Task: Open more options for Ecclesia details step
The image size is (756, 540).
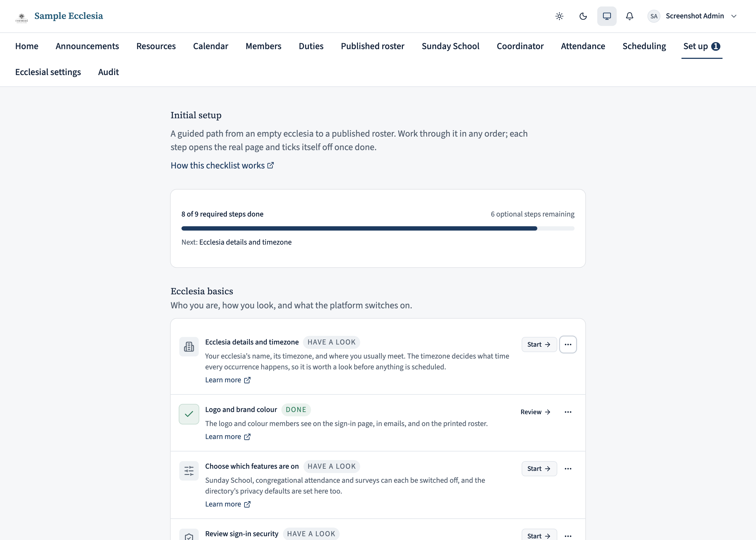Action: 568,345
